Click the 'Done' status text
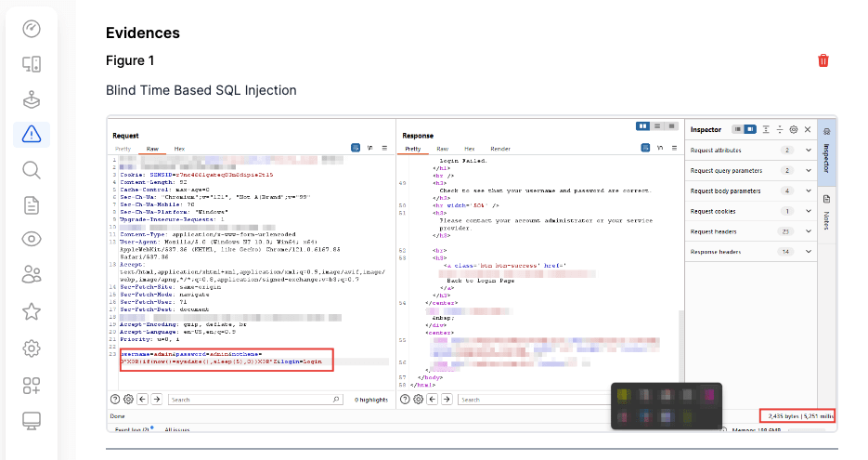 pyautogui.click(x=117, y=415)
